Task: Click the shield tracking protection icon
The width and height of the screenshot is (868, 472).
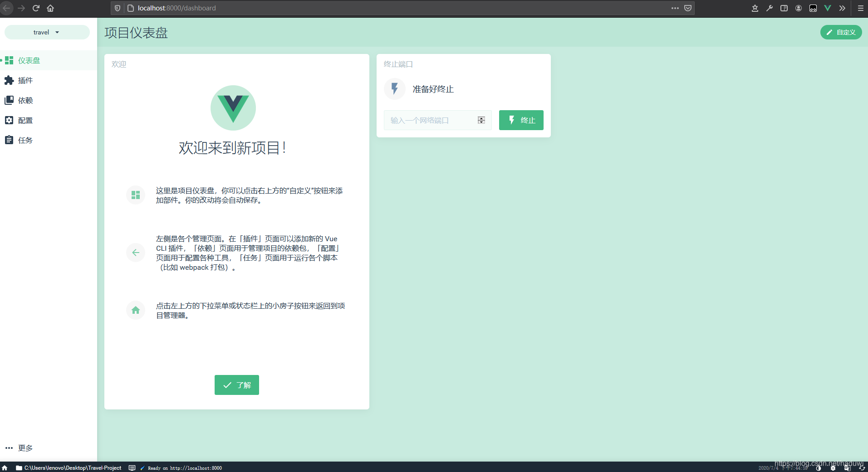Action: tap(118, 8)
